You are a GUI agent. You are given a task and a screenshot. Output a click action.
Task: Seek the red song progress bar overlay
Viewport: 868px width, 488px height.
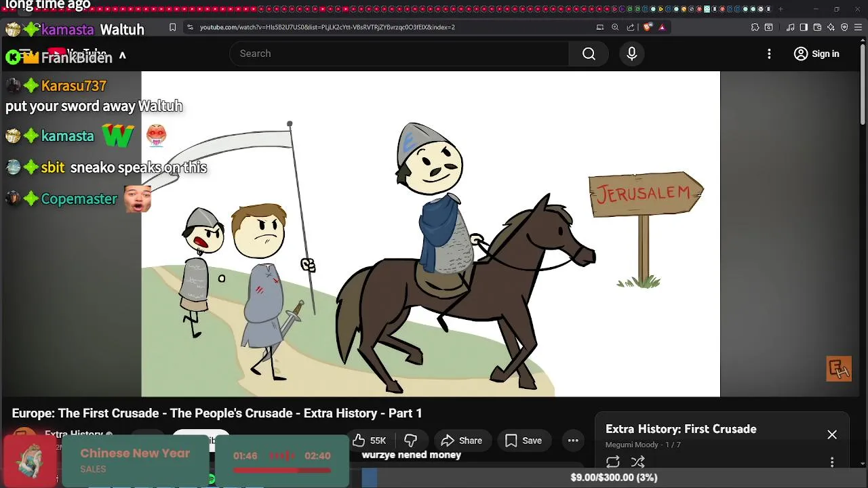282,470
